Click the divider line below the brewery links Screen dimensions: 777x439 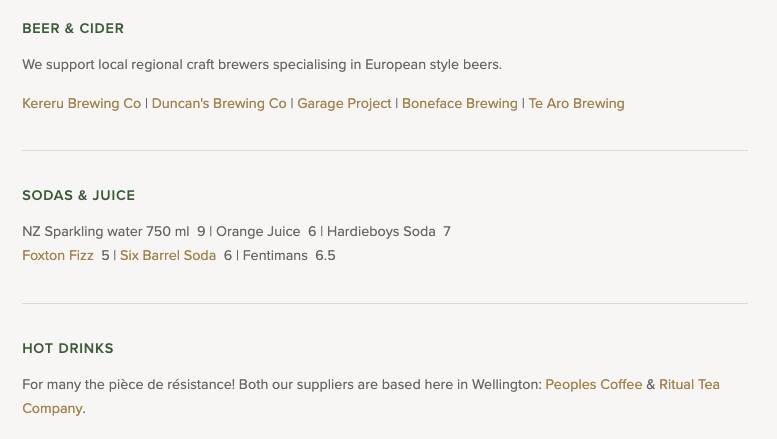coord(385,150)
